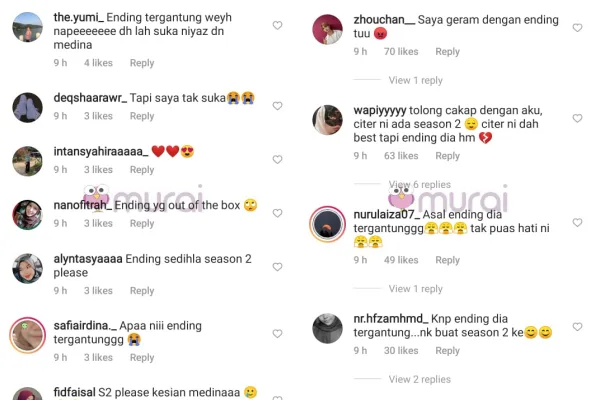Like the.yumi_ comment with heart icon
600x400 pixels.
tap(277, 26)
